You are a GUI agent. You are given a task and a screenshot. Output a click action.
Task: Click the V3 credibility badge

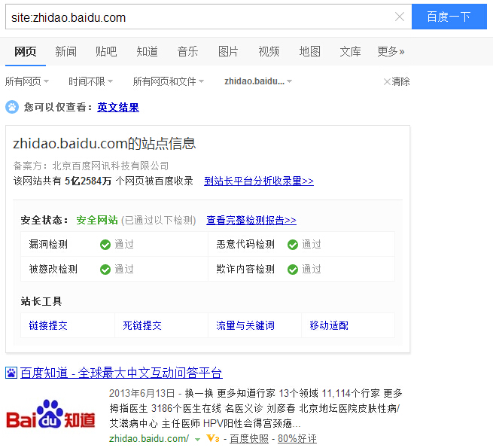pyautogui.click(x=213, y=438)
